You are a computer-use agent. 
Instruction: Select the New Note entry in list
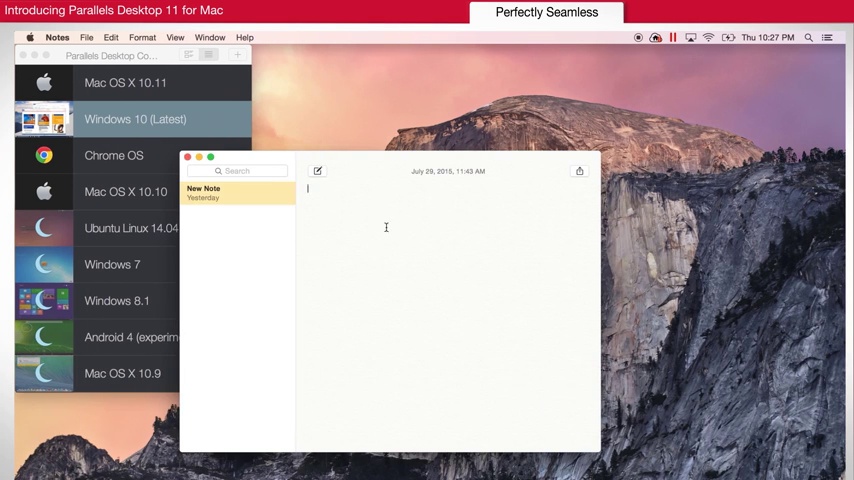click(238, 193)
